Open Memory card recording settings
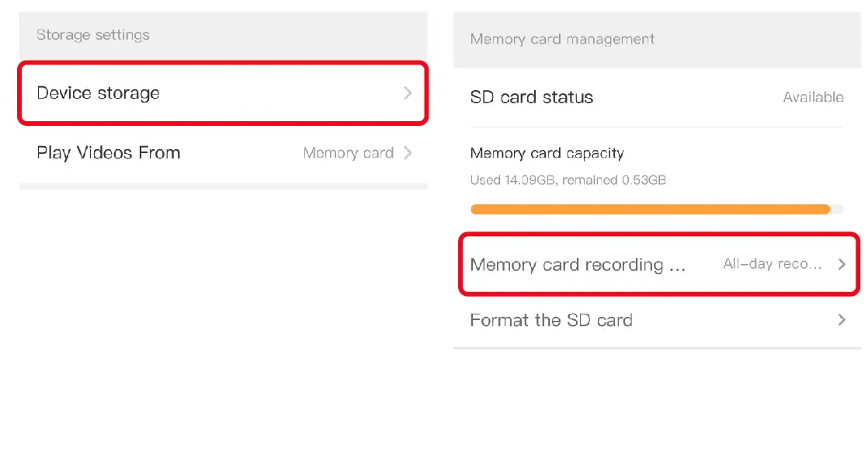This screenshot has width=868, height=449. 578,265
